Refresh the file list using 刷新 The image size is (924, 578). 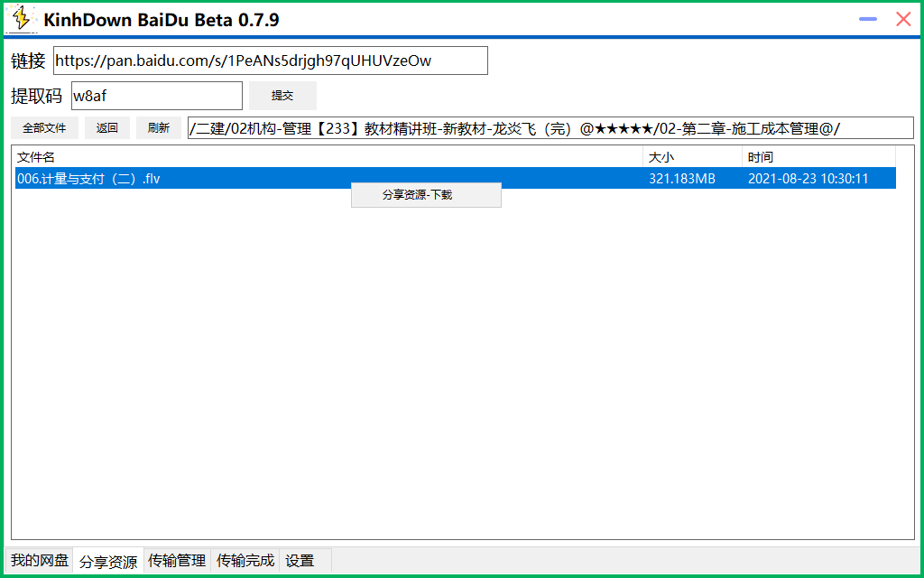159,128
